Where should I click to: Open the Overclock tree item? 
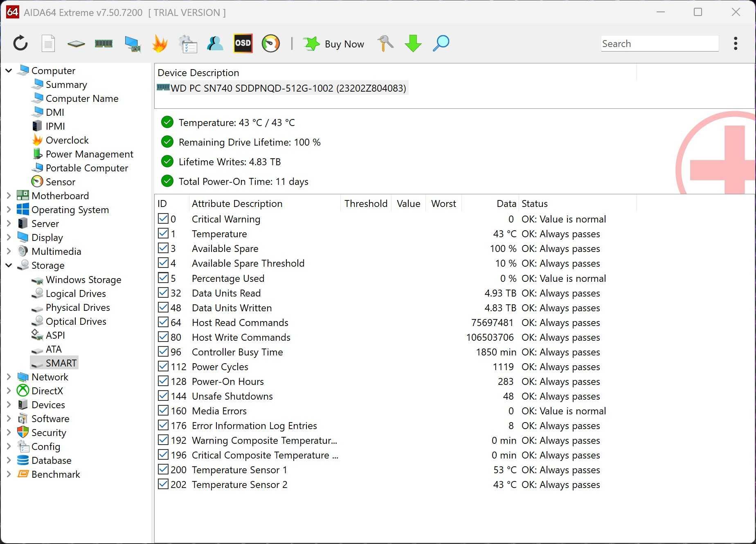click(x=67, y=140)
